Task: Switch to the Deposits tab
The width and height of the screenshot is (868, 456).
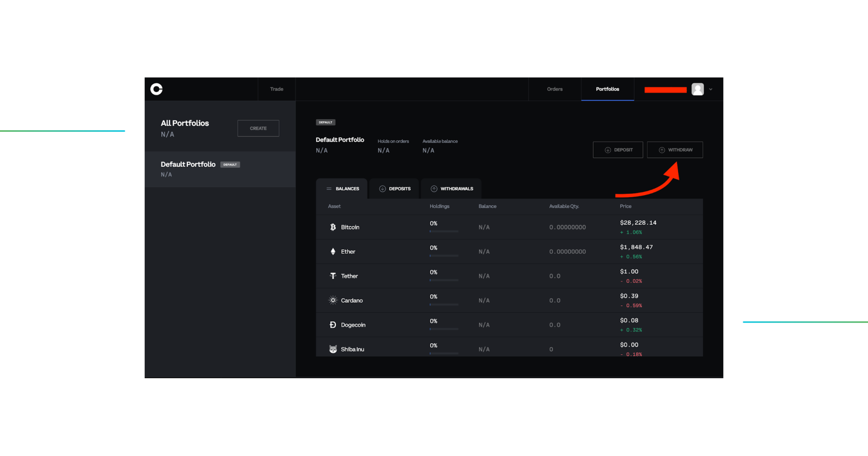Action: tap(394, 189)
